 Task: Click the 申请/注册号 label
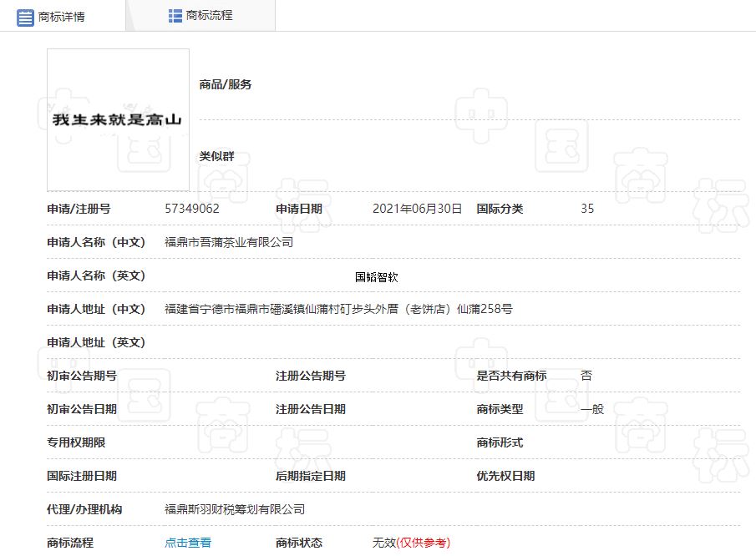click(79, 209)
